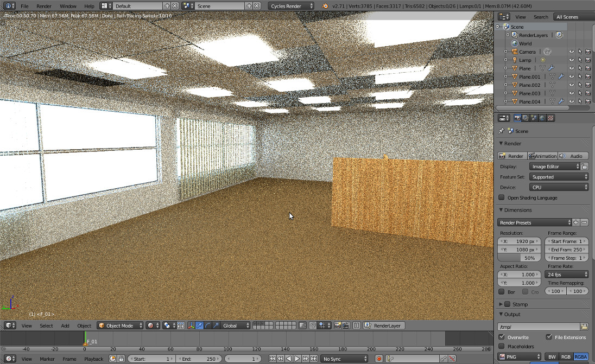Open the Render Presets dropdown
The image size is (595, 364).
pos(534,222)
